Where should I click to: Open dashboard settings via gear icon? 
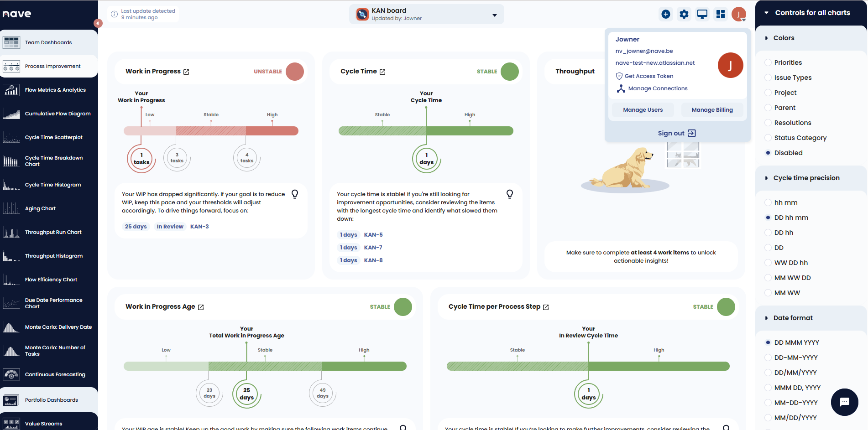pos(684,14)
